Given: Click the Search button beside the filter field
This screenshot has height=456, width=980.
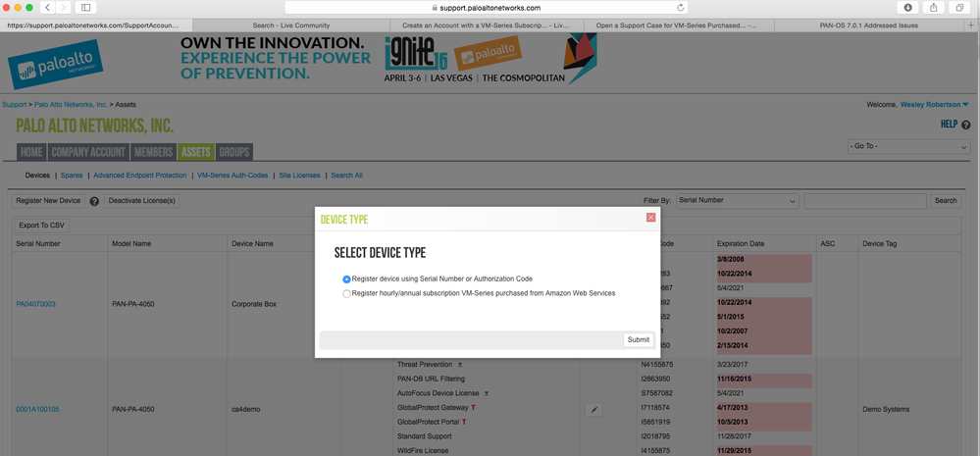Looking at the screenshot, I should (946, 200).
